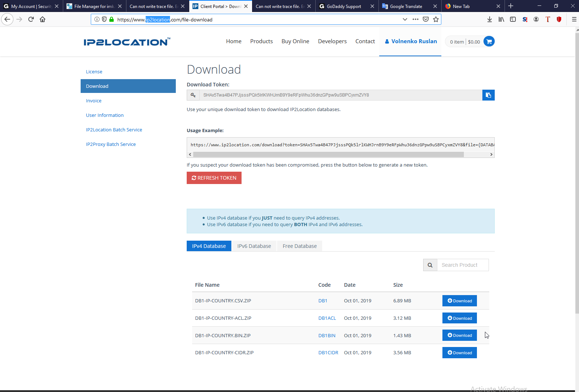The height and width of the screenshot is (392, 579).
Task: Save page to Pocket
Action: coord(426,19)
